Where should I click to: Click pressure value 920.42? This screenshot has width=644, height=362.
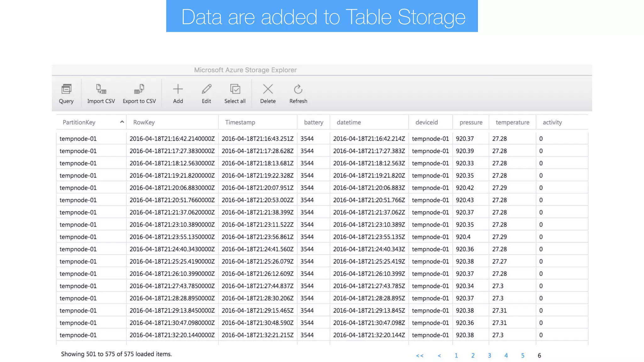tap(465, 188)
